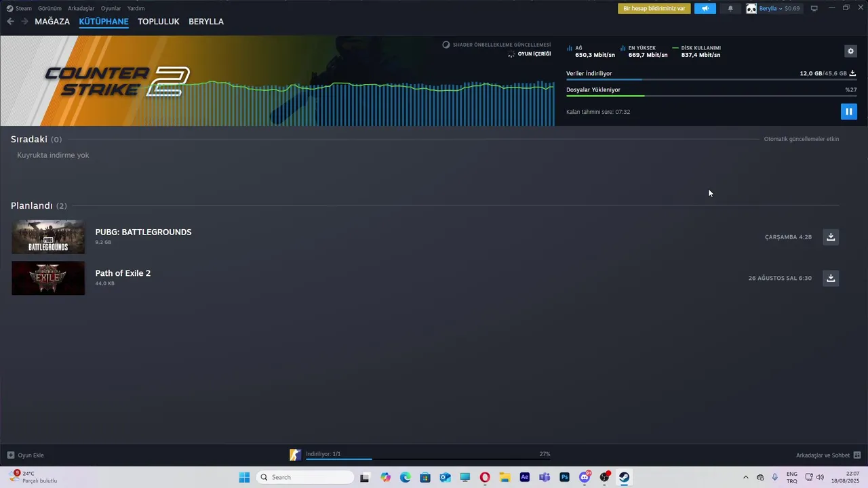The width and height of the screenshot is (868, 488).
Task: Click the PUBG Battlegrounds thumbnail
Action: coord(48,237)
